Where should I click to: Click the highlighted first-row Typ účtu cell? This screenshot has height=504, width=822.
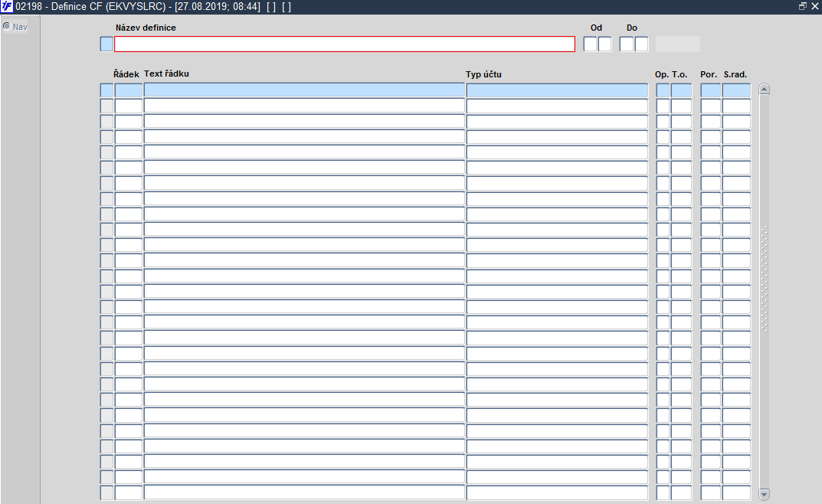pyautogui.click(x=557, y=90)
